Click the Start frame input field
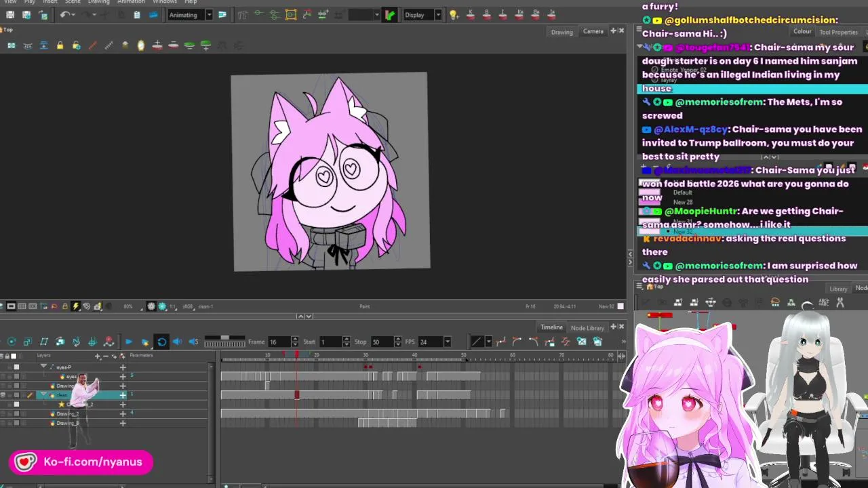This screenshot has width=868, height=488. [331, 342]
